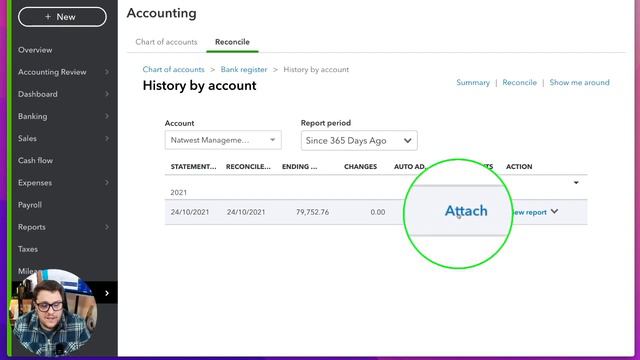Open Payroll in sidebar

pos(30,204)
